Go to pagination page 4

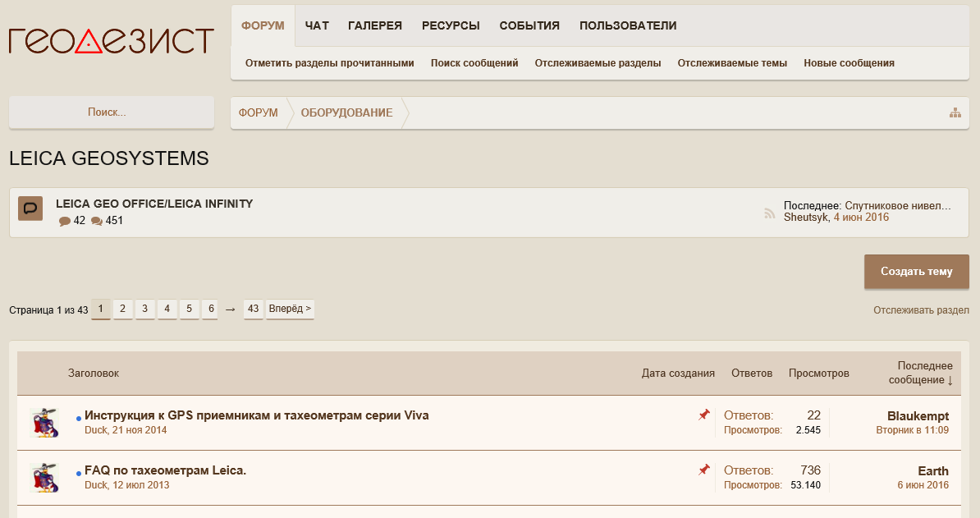167,309
